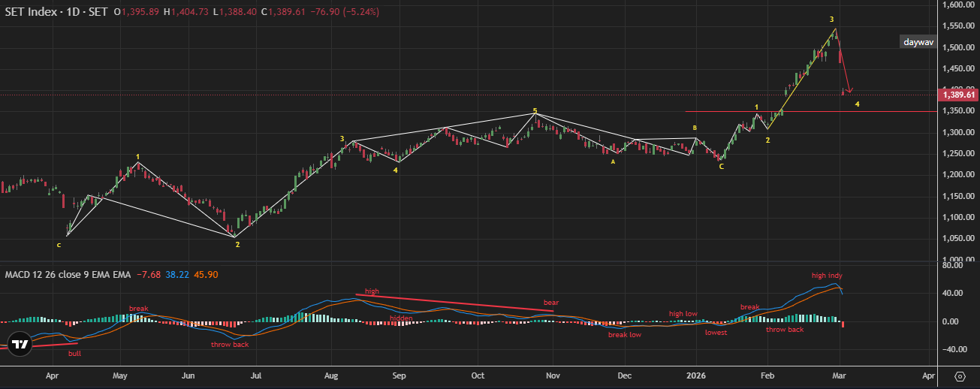Viewport: 980px width, 389px height.
Task: Click the blue MACD value 38.22
Action: [179, 276]
